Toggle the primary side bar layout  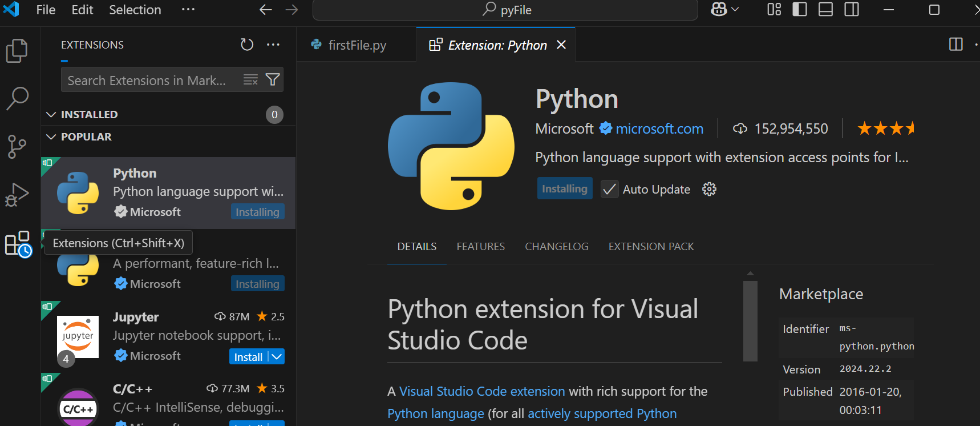click(800, 10)
